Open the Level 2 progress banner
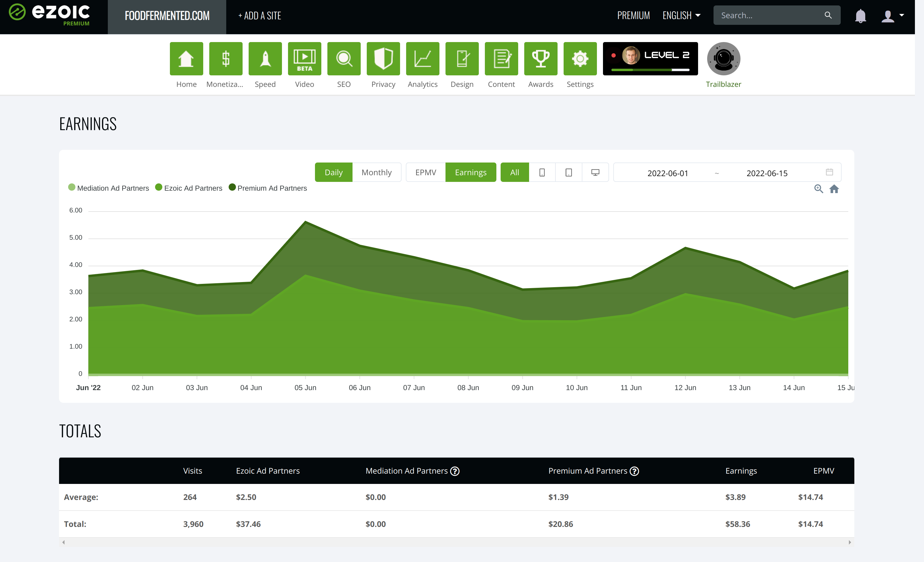 pos(650,58)
